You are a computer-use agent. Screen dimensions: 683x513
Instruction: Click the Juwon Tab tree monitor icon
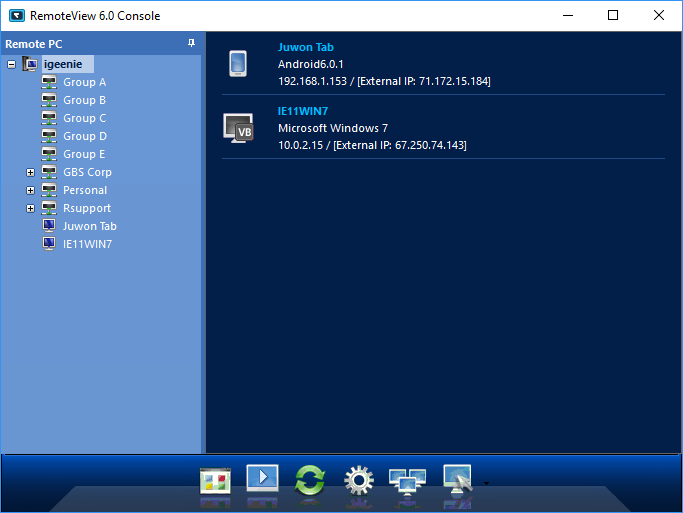tap(49, 226)
